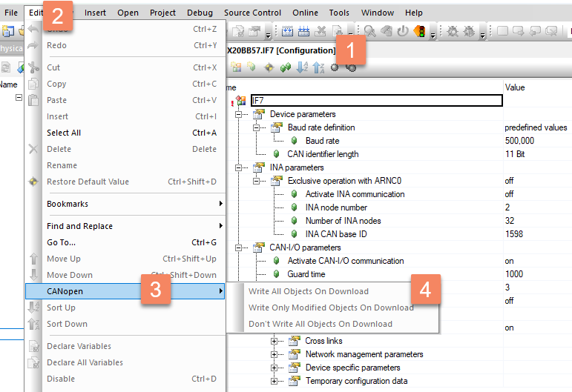Click the IF7 name input field
The height and width of the screenshot is (392, 572).
click(x=376, y=101)
